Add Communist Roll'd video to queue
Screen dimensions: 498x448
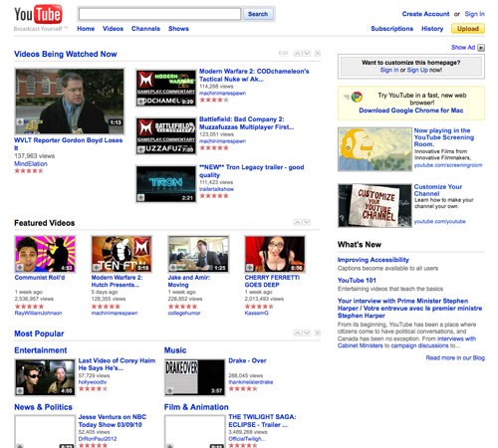click(20, 268)
